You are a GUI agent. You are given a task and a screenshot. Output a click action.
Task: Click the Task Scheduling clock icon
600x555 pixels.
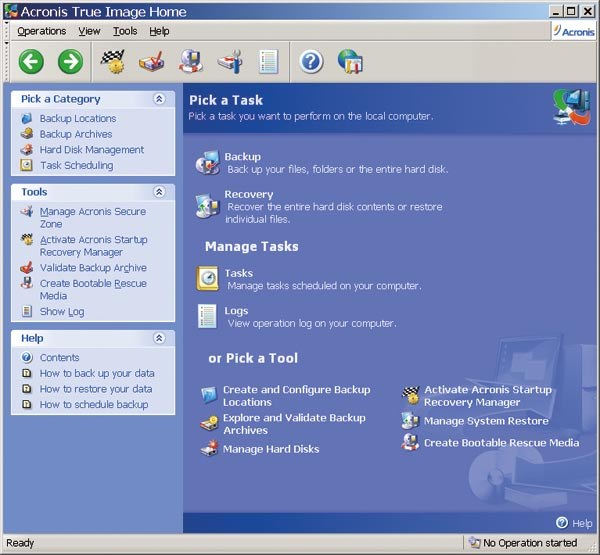pyautogui.click(x=26, y=165)
